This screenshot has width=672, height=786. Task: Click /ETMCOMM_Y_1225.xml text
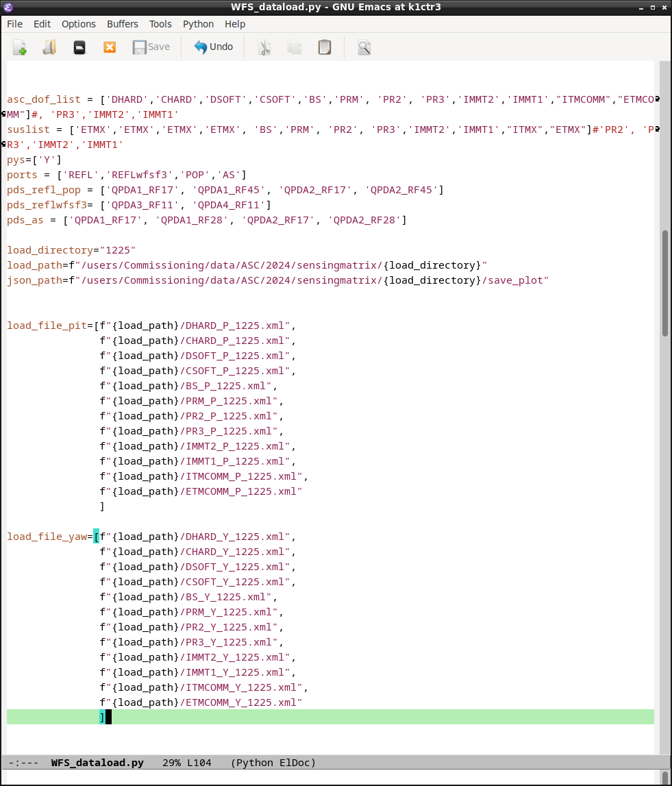(x=238, y=702)
